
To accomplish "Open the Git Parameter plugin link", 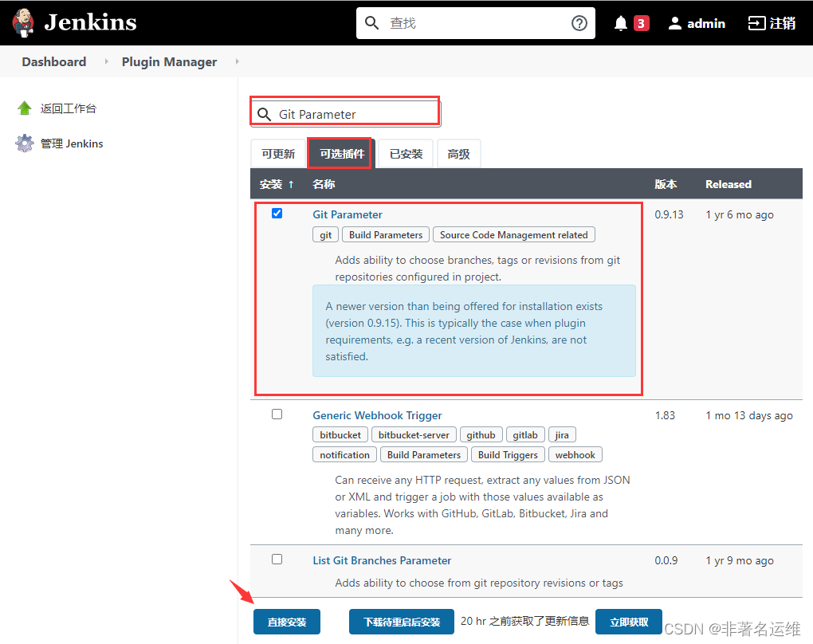I will (348, 214).
